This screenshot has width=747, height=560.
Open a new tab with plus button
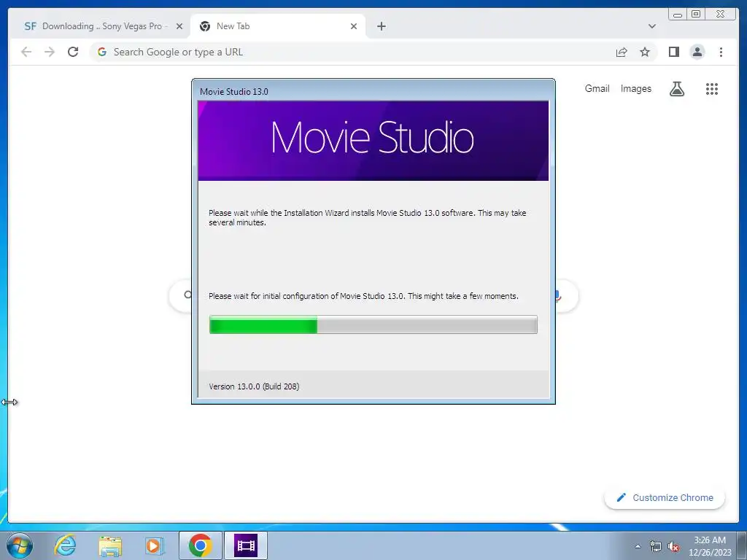[381, 26]
